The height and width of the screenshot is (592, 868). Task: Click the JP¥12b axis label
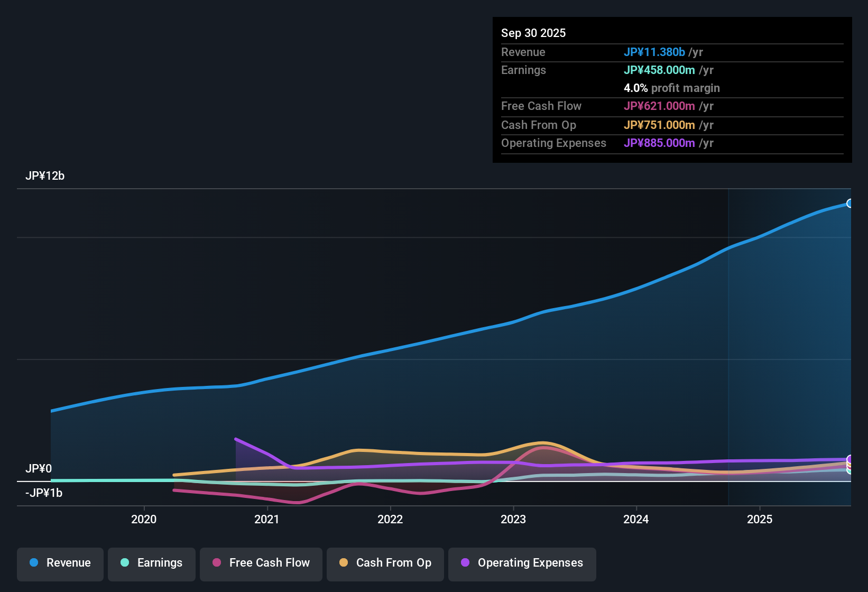(x=45, y=176)
